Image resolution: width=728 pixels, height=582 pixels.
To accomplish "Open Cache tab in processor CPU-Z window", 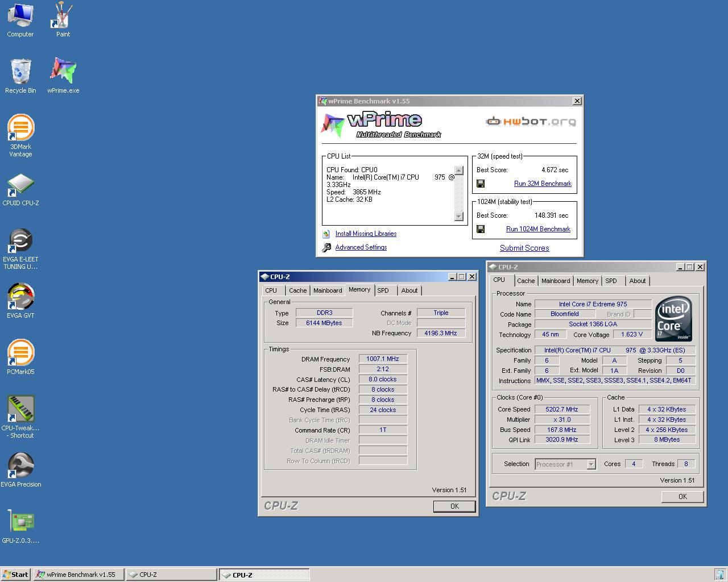I will click(526, 281).
